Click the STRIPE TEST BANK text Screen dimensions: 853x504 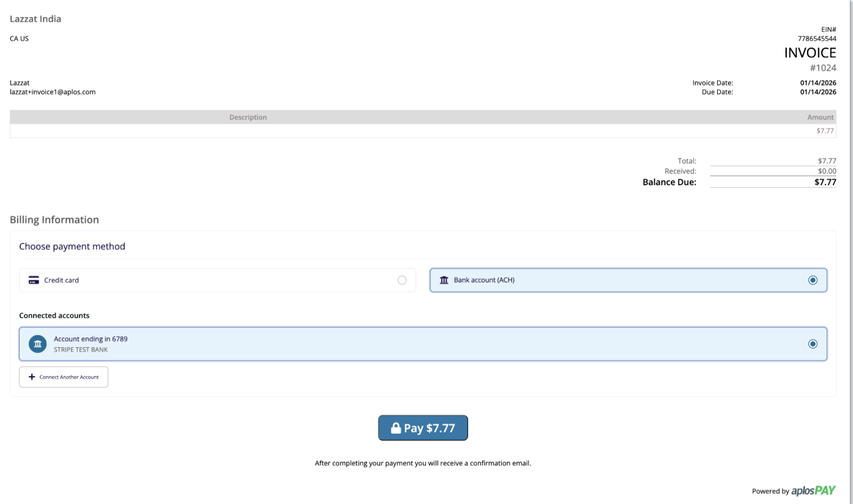point(81,350)
